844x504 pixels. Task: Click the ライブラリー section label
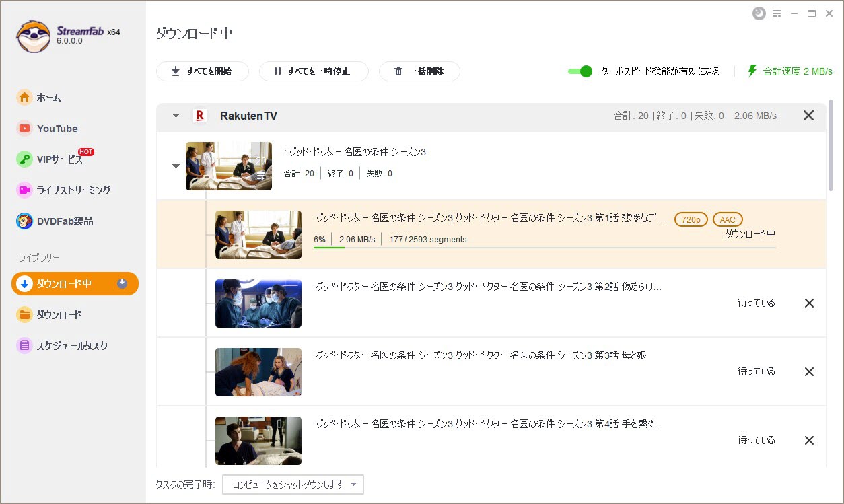39,258
